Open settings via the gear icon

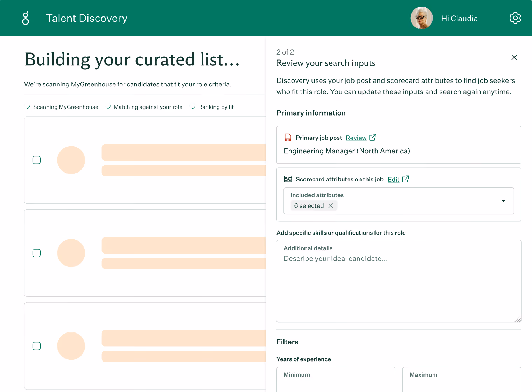pyautogui.click(x=515, y=18)
